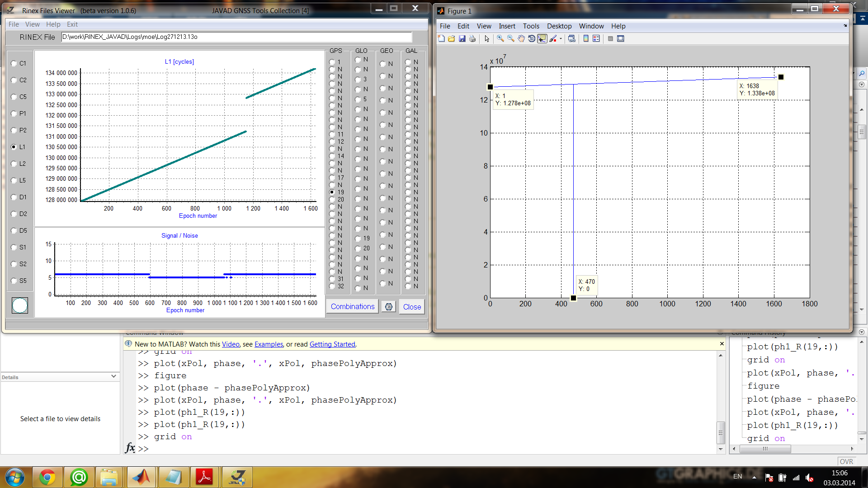Select the C1 observation radio button
Image resolution: width=868 pixels, height=488 pixels.
tap(14, 64)
